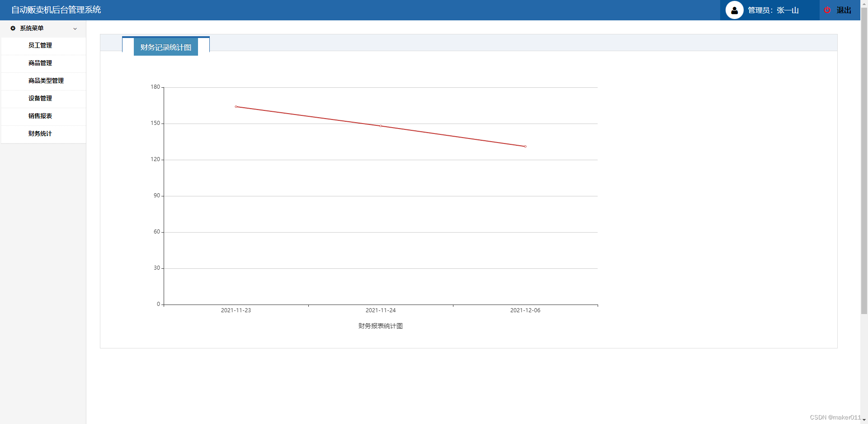Image resolution: width=868 pixels, height=424 pixels.
Task: Collapse the 系统菜单 chevron arrow
Action: [75, 29]
